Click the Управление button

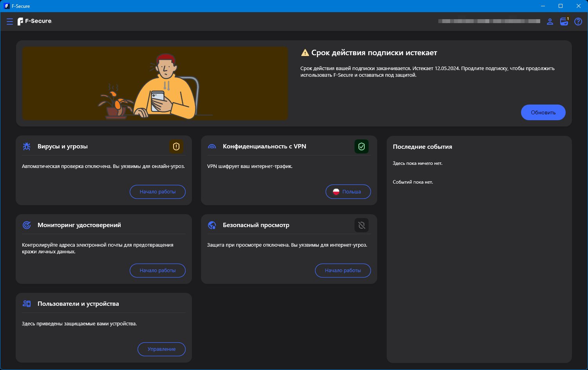pyautogui.click(x=161, y=349)
